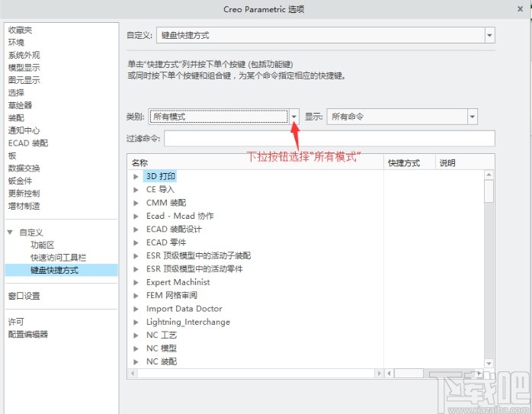Screen dimensions: 532x414
Task: Open the 草绘器 options page
Action: tap(20, 105)
